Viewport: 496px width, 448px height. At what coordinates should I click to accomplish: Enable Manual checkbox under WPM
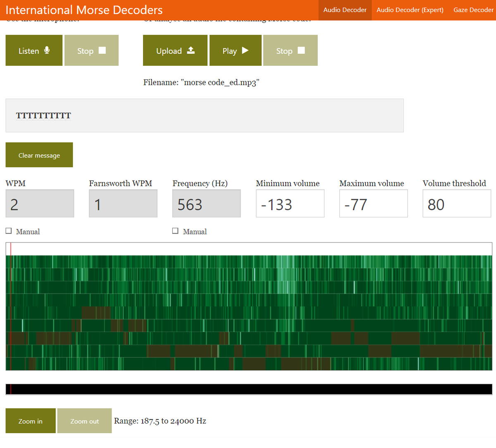[9, 231]
